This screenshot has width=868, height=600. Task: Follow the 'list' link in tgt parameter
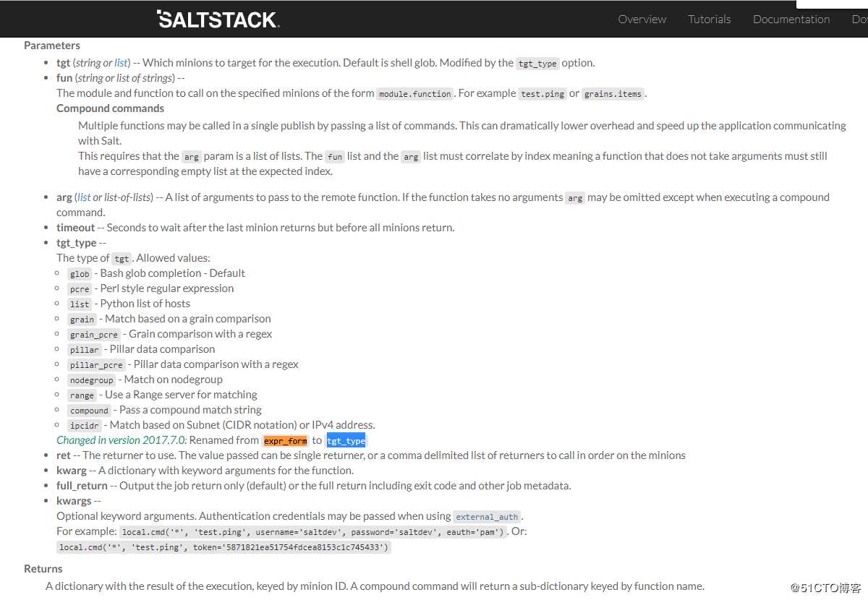121,63
